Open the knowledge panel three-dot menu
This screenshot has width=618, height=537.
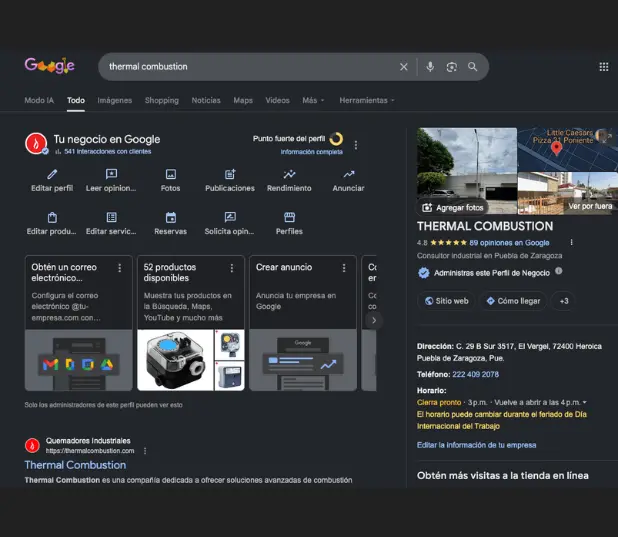click(x=571, y=242)
